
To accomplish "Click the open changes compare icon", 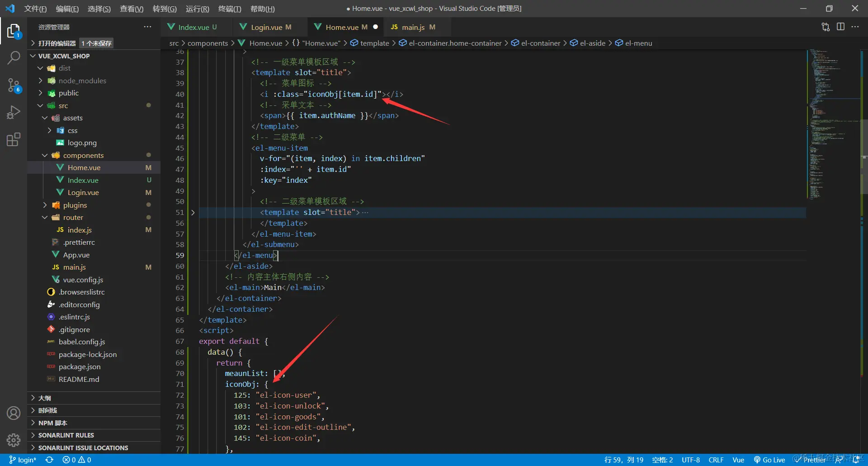I will pyautogui.click(x=826, y=27).
